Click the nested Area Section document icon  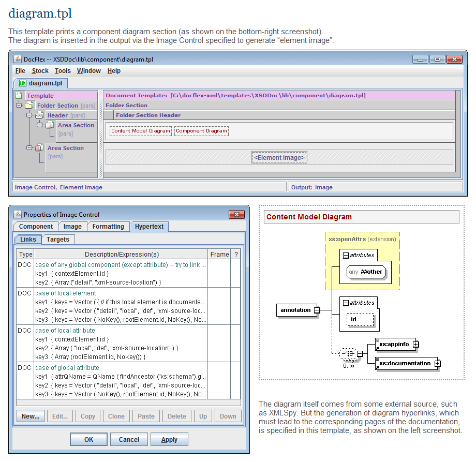pos(49,125)
